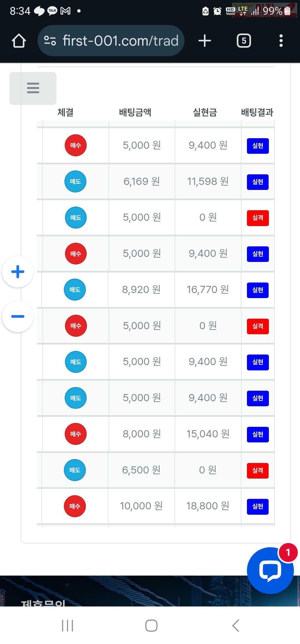Screen dimensions: 300x644
Task: Open a new tab with plus icon
Action: (x=205, y=41)
